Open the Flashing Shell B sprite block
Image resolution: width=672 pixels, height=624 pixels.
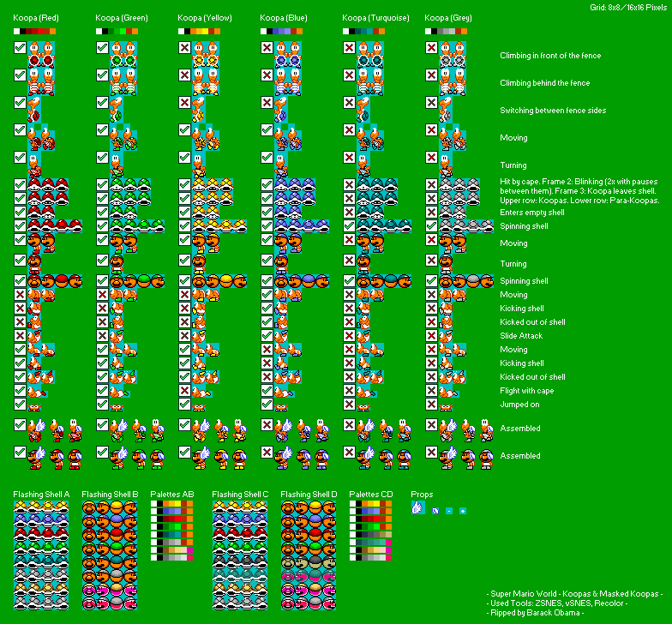click(x=110, y=555)
